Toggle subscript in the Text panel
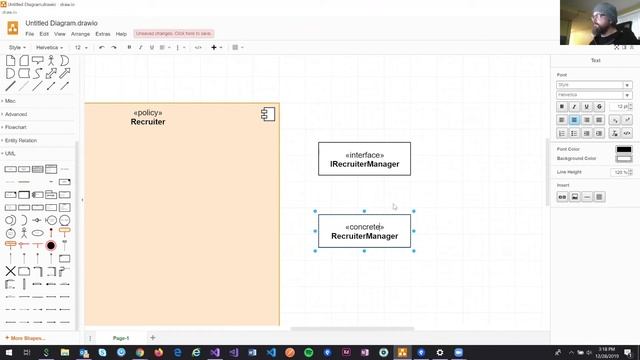The width and height of the screenshot is (640, 360). 615,120
